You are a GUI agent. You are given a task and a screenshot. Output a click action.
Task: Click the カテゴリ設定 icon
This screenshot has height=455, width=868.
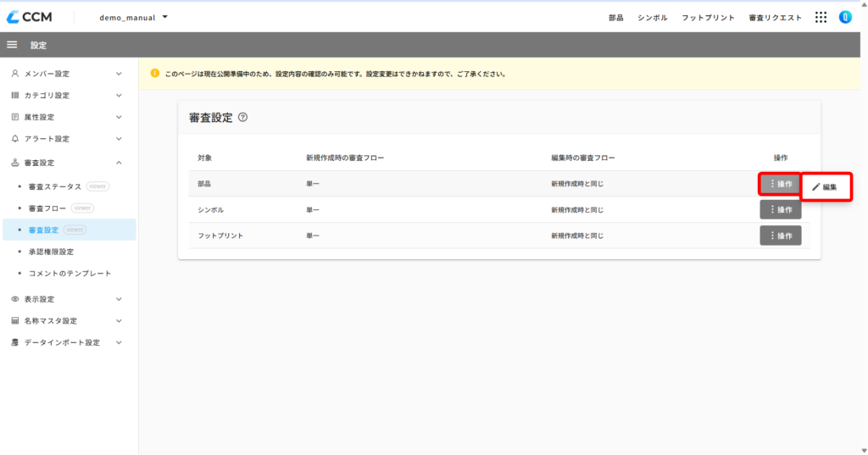point(15,95)
